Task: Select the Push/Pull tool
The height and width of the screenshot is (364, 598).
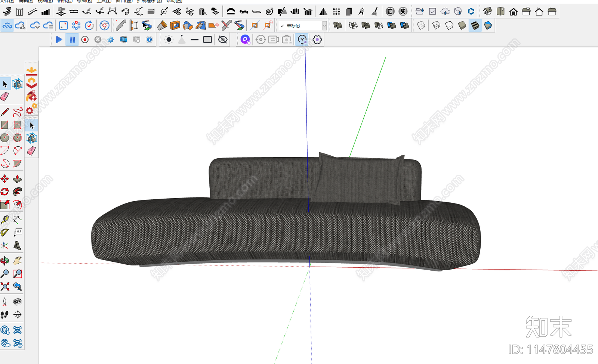Action: 18,179
